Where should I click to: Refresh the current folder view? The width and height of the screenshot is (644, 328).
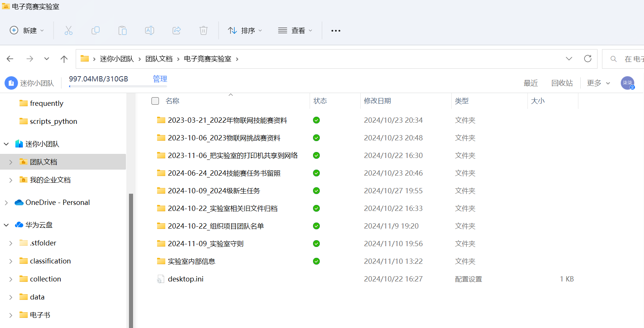click(587, 59)
